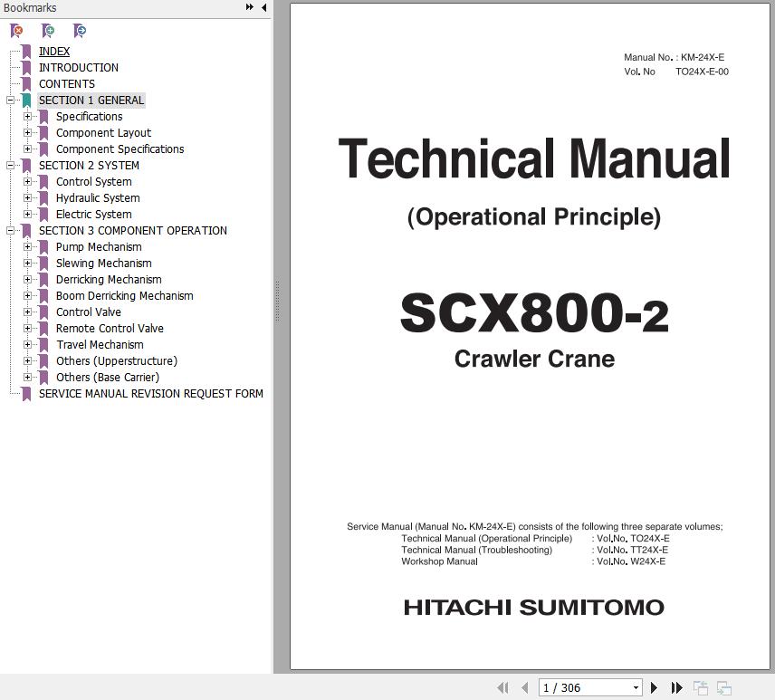Click the next view icon in the status bar

click(x=724, y=687)
